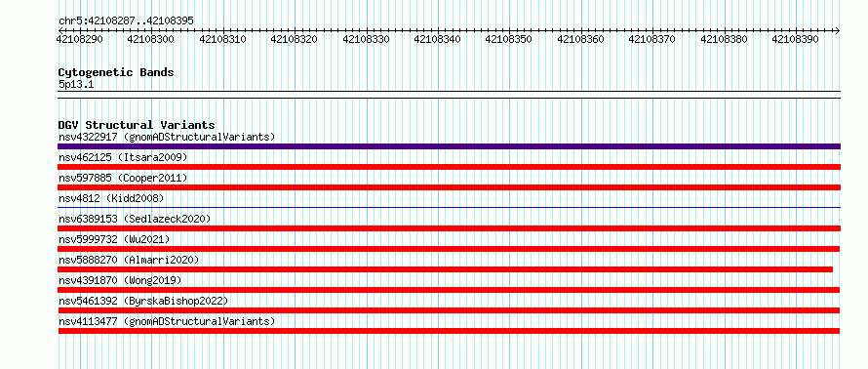Click ruler position 42108340

437,39
